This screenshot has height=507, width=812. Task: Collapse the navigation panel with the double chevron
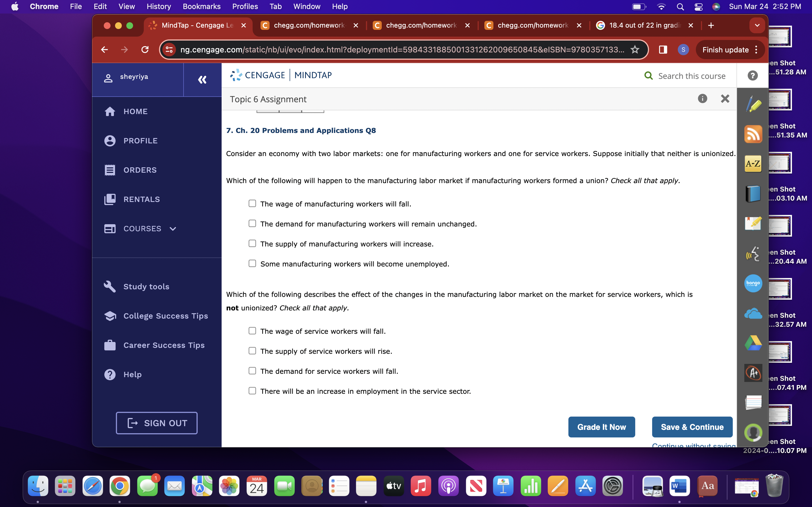click(202, 80)
